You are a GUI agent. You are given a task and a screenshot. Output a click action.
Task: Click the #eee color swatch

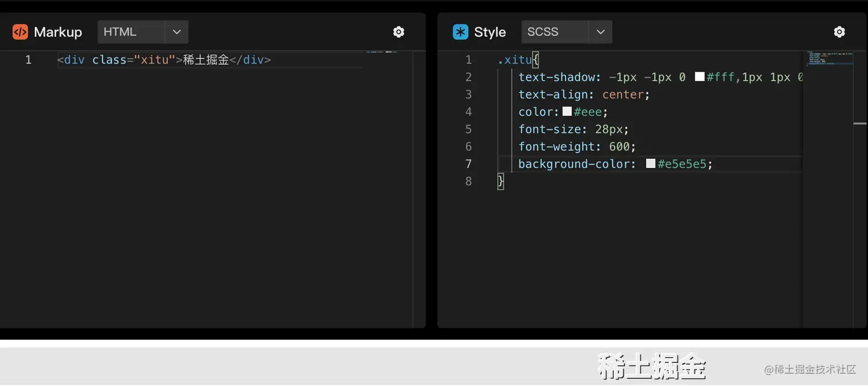[x=567, y=111]
